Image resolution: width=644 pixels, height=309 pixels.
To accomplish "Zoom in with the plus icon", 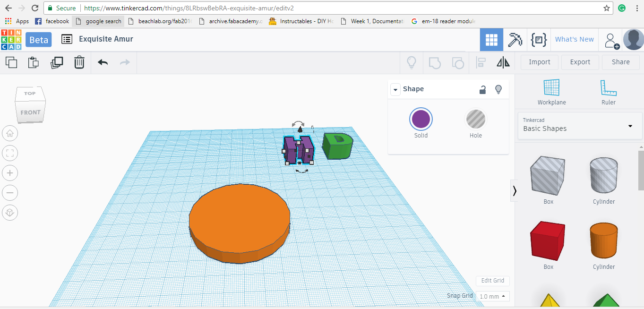I will pyautogui.click(x=10, y=173).
